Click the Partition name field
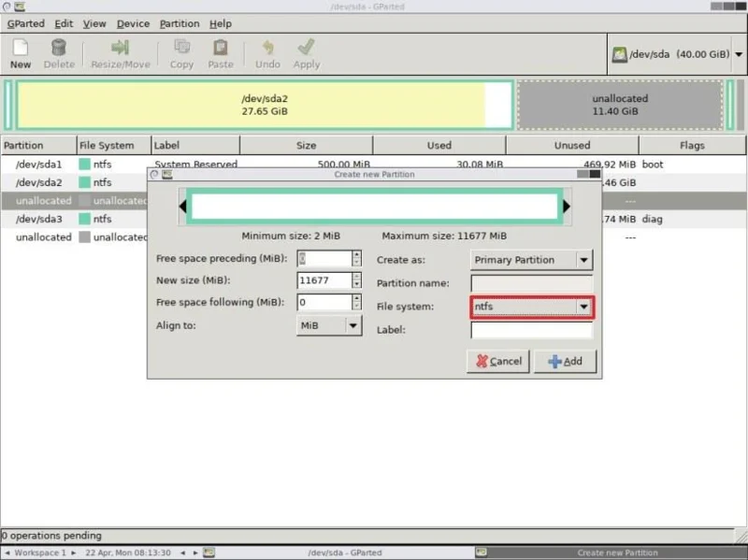Image resolution: width=748 pixels, height=560 pixels. tap(531, 283)
